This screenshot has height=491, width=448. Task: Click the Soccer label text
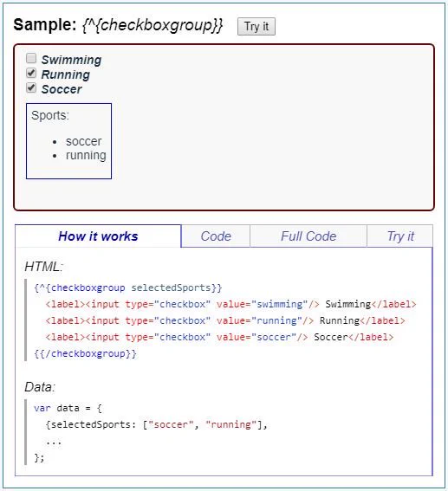coord(62,89)
